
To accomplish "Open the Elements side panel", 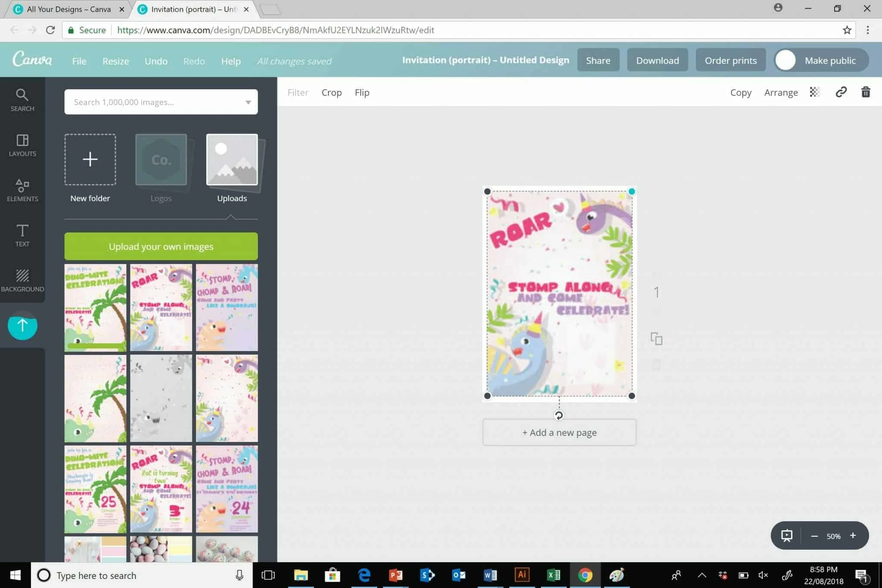I will click(x=22, y=190).
